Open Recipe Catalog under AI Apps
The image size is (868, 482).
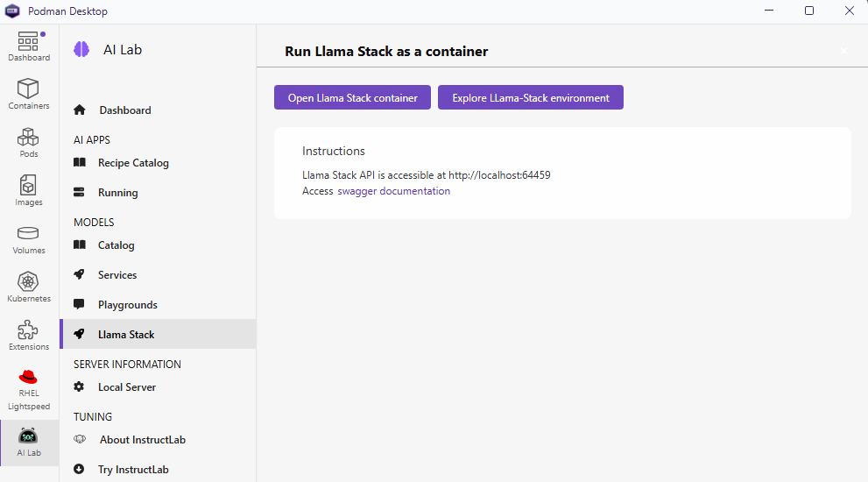click(x=133, y=163)
